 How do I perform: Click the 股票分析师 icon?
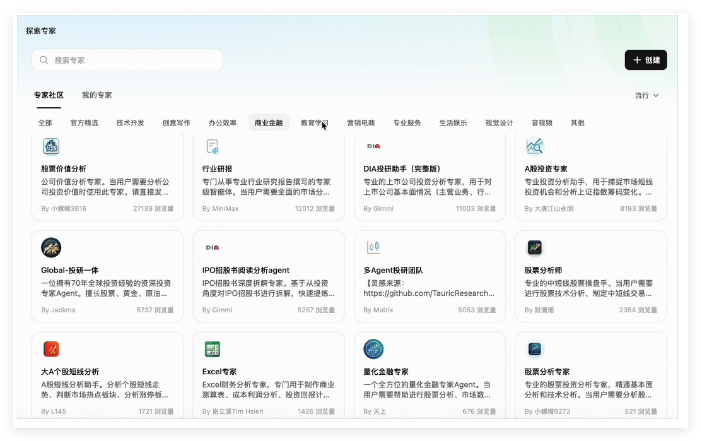click(x=535, y=247)
